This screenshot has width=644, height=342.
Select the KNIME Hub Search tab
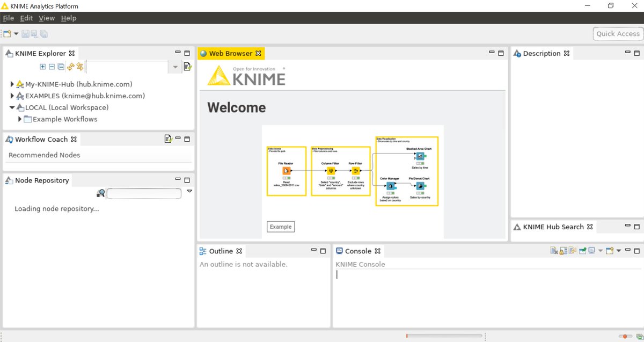[553, 227]
